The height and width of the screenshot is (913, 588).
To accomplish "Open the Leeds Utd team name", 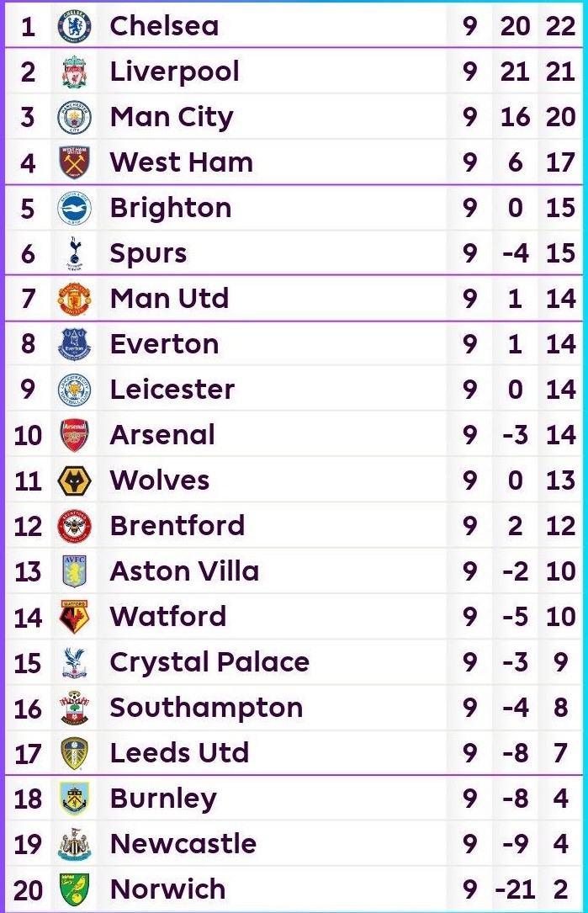I will pos(179,753).
